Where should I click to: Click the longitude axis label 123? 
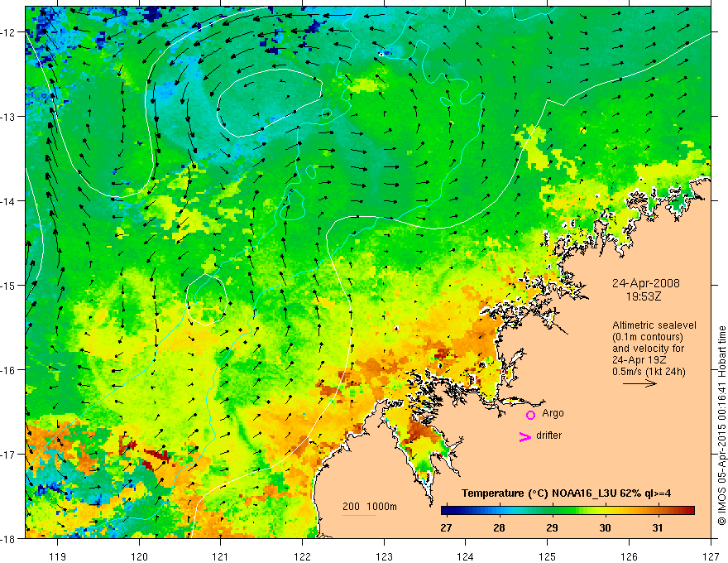point(384,556)
